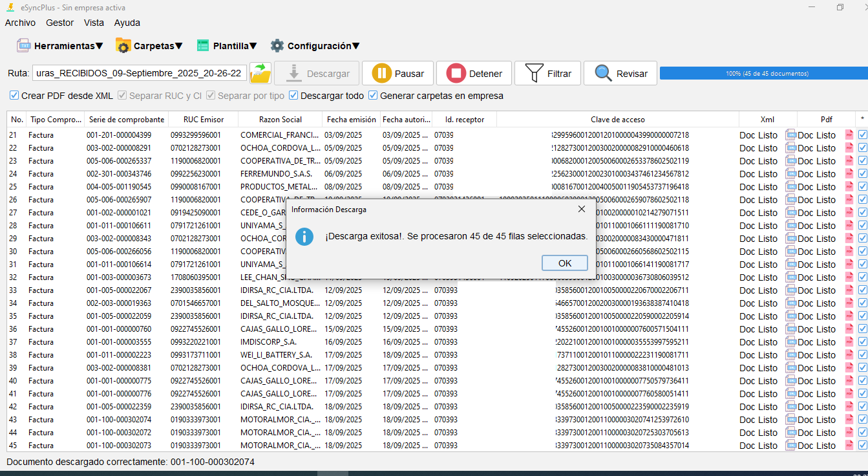Screen dimensions: 868x476
Task: Click the Ruta path input field
Action: point(139,74)
